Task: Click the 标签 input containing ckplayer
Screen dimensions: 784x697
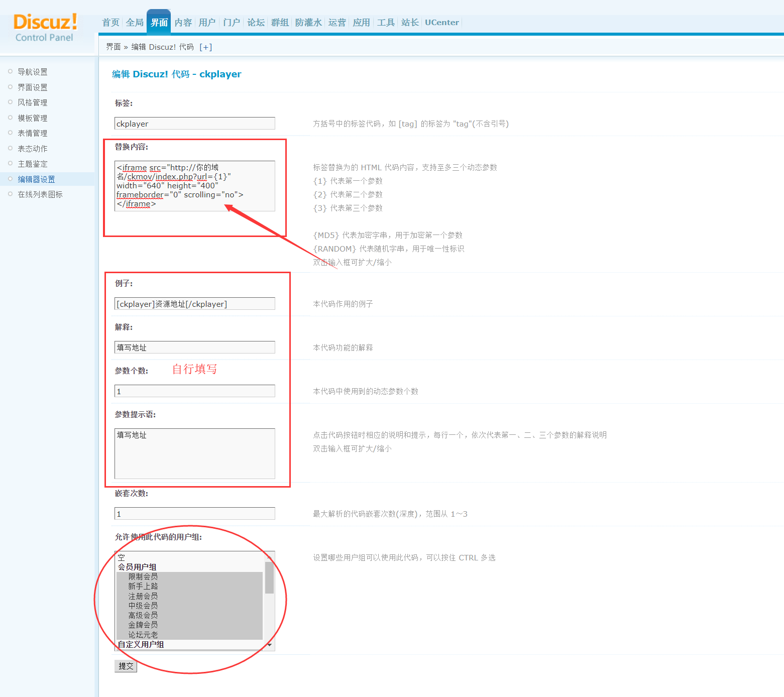Action: tap(195, 124)
